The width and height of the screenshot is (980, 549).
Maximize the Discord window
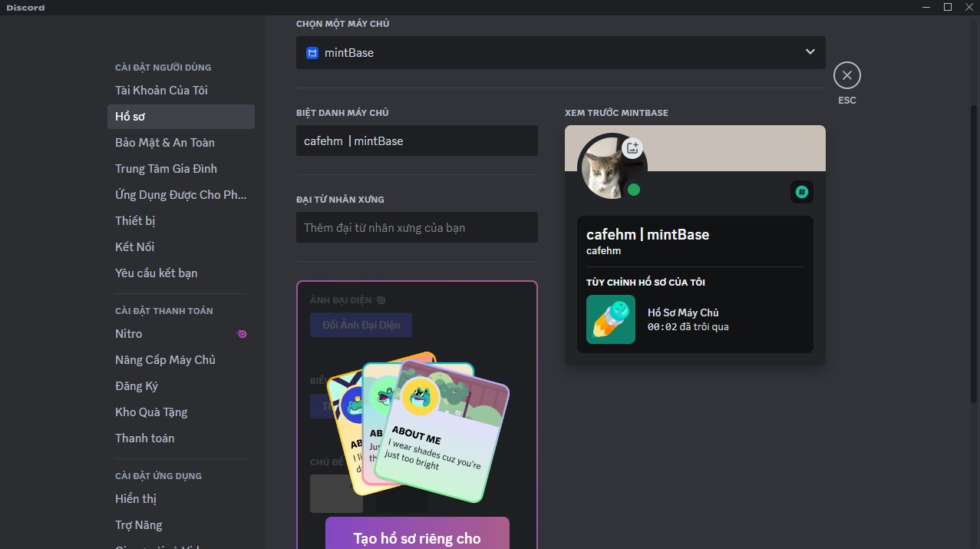pos(948,7)
